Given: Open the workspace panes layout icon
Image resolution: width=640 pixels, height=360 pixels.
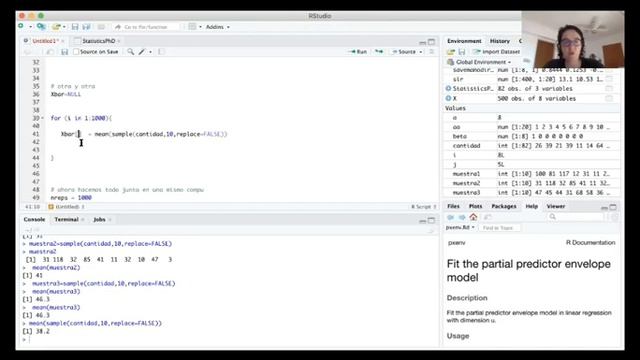Looking at the screenshot, I should point(192,27).
